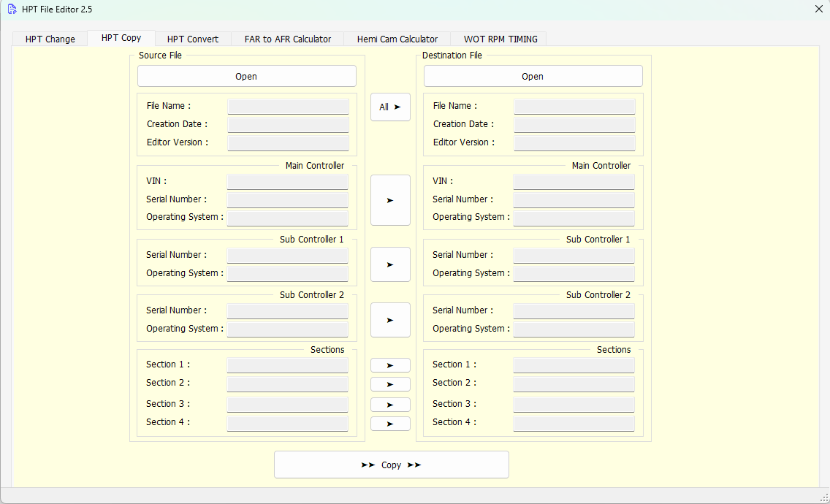Click the All arrow copy button
The width and height of the screenshot is (830, 504).
point(390,107)
